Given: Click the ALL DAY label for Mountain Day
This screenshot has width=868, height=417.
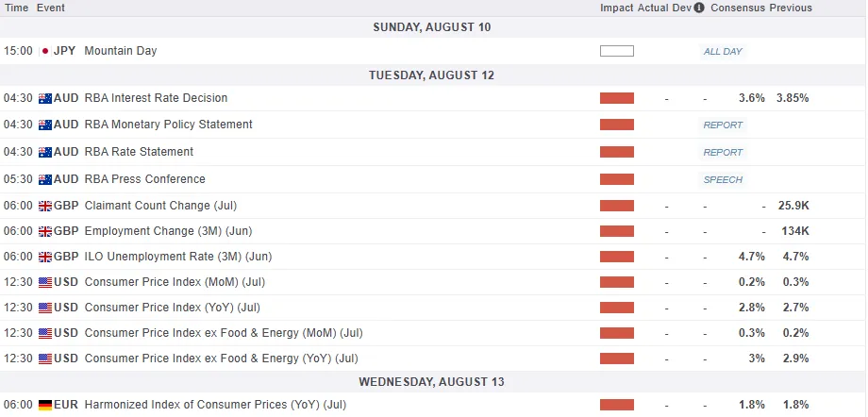Looking at the screenshot, I should tap(723, 51).
